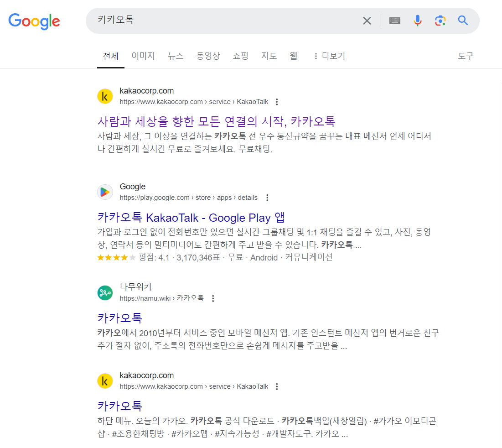Open three-dot menu for last kakaocorp result
This screenshot has width=502, height=448.
[277, 386]
